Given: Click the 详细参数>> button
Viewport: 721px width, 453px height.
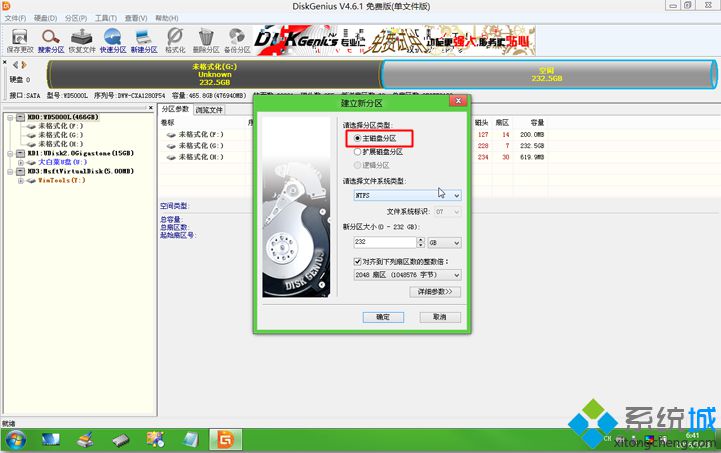Looking at the screenshot, I should pyautogui.click(x=435, y=292).
